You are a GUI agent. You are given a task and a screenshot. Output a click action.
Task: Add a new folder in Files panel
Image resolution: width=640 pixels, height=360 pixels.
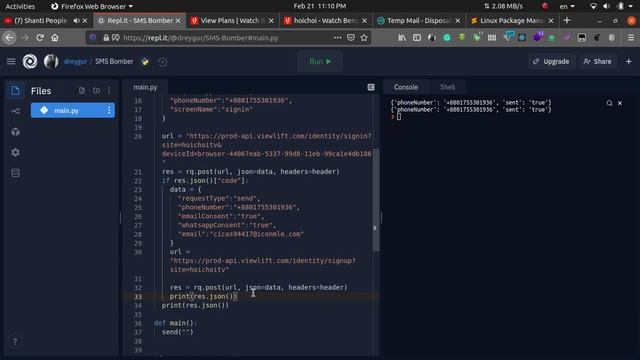(96, 91)
